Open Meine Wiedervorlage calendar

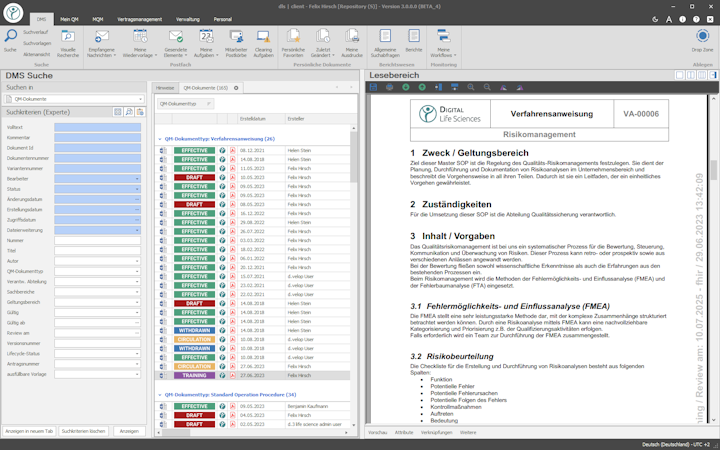click(140, 44)
